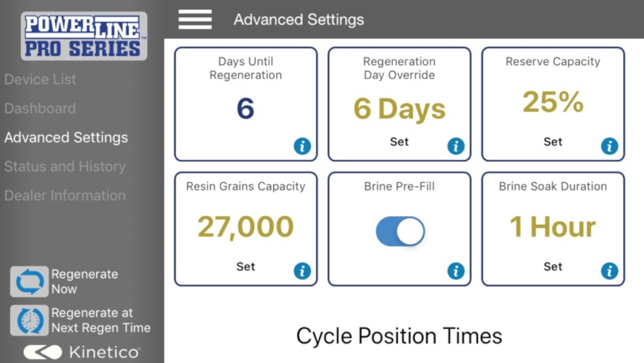Click the Regenerate Now arrows icon
644x363 pixels.
[29, 282]
